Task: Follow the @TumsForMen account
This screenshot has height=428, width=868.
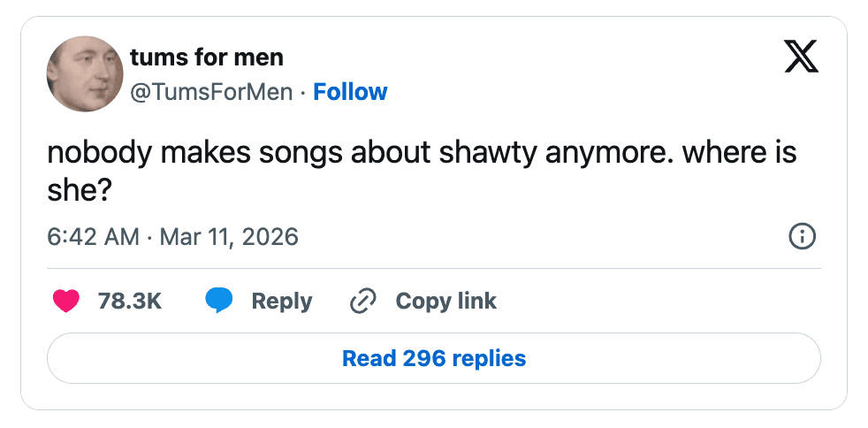Action: click(350, 92)
